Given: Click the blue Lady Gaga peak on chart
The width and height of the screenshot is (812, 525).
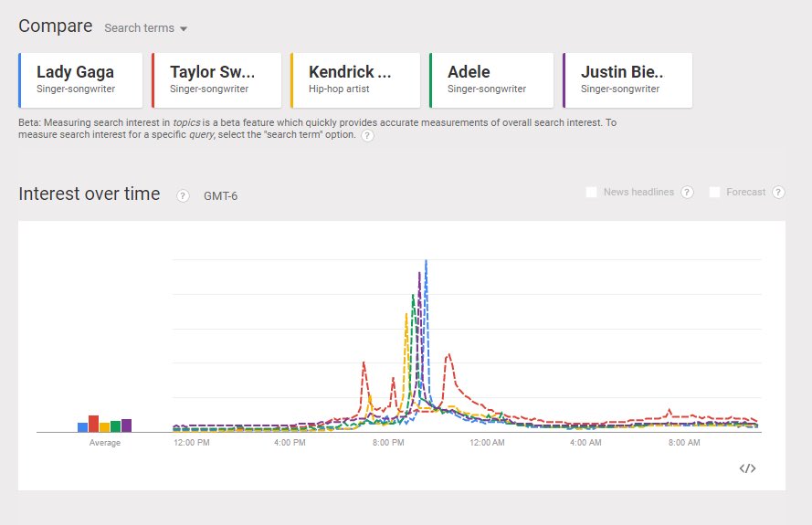Looking at the screenshot, I should click(x=427, y=262).
